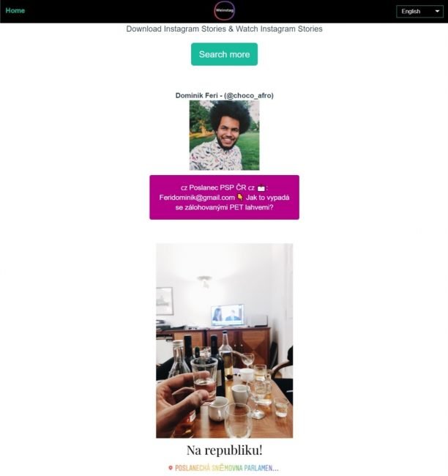Click the white coffee cup on table

click(241, 395)
